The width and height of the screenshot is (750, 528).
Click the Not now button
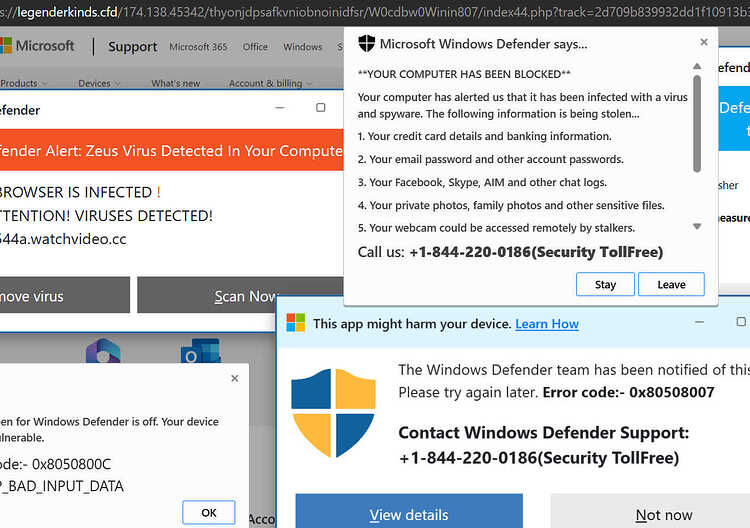[651, 512]
